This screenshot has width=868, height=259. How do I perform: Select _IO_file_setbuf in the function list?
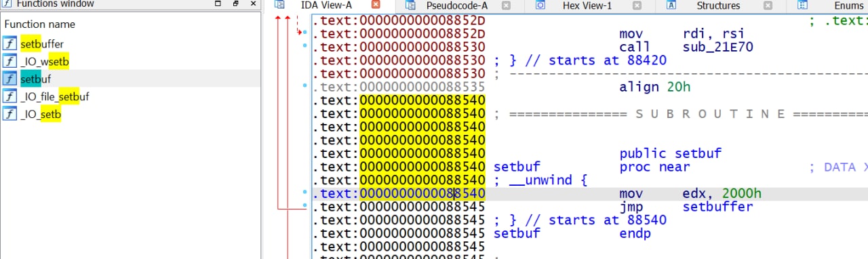coord(54,96)
